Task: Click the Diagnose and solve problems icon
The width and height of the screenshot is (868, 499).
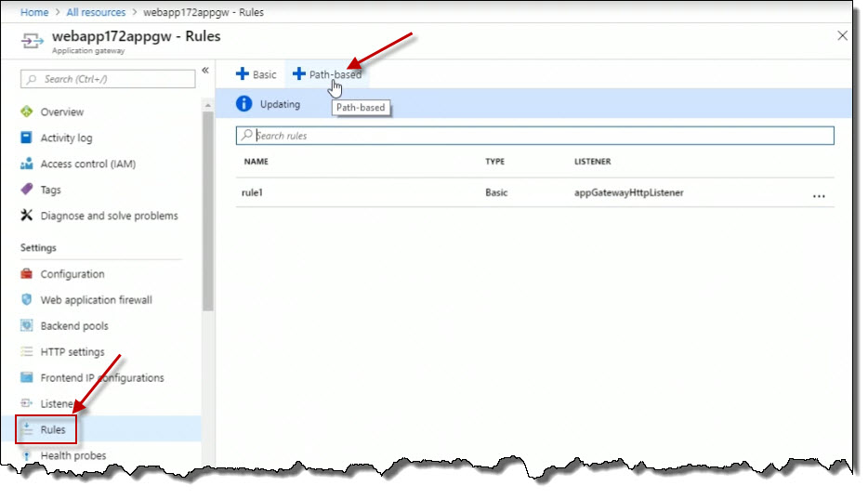Action: (x=27, y=216)
